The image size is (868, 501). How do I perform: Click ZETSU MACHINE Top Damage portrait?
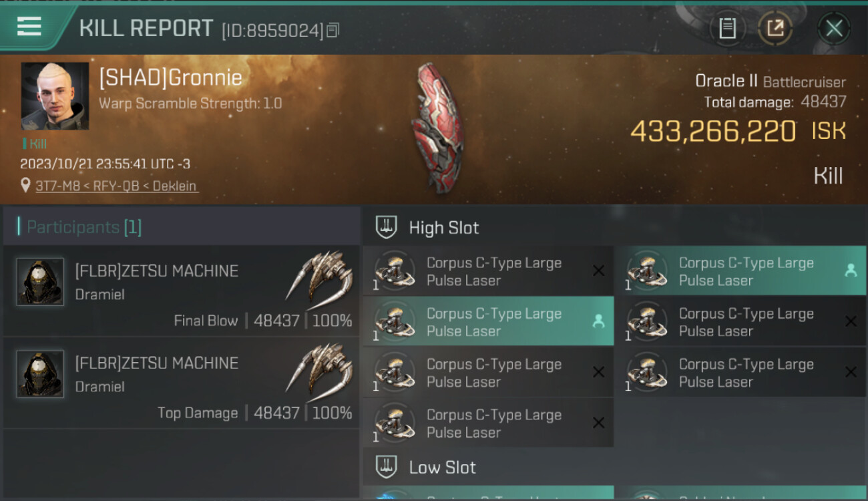point(40,374)
